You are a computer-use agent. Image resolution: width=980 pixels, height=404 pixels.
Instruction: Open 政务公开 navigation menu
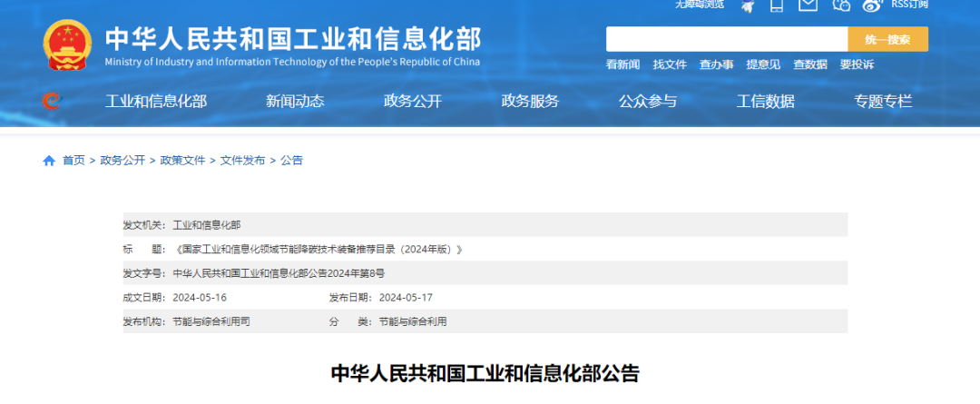[413, 102]
